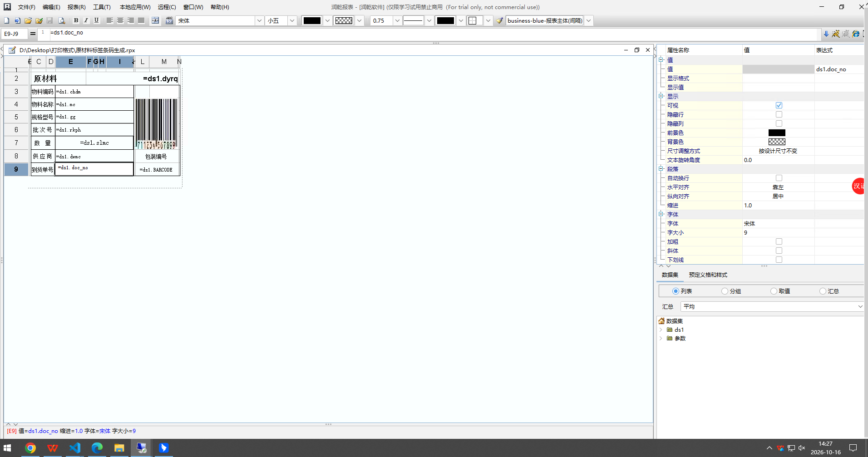Toggle the 可视 checkbox

pyautogui.click(x=779, y=105)
